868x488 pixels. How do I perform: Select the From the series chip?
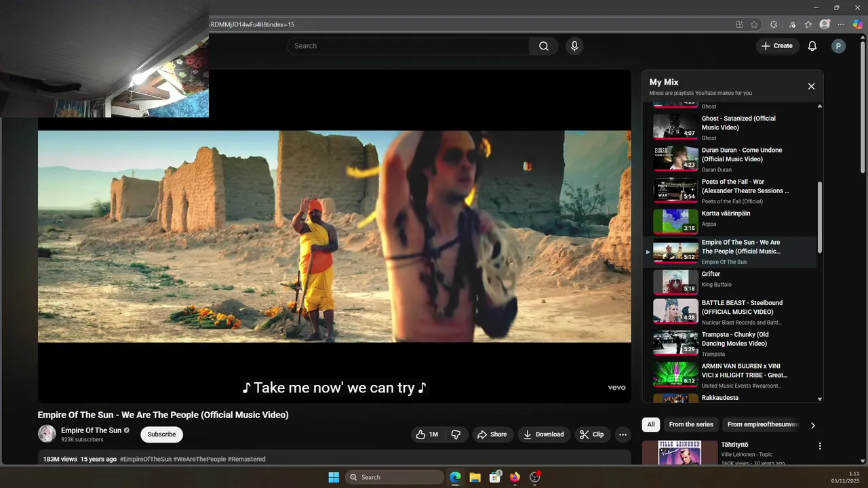(x=691, y=424)
